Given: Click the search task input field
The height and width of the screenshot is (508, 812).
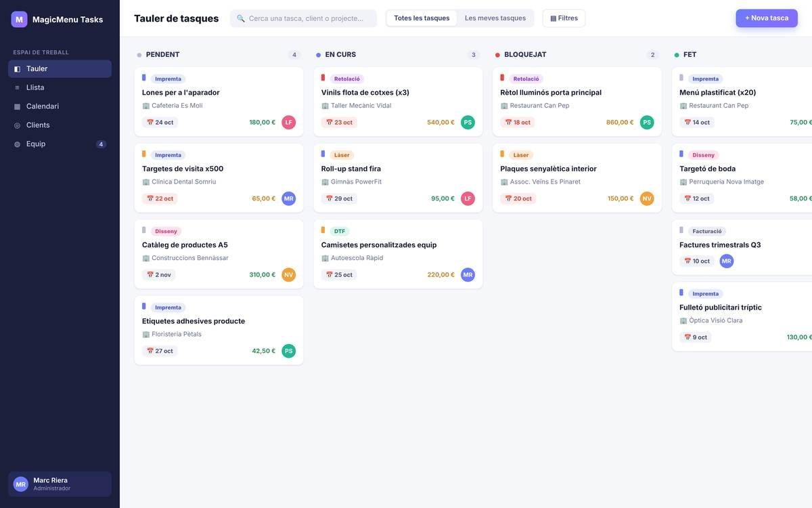Looking at the screenshot, I should tap(303, 18).
